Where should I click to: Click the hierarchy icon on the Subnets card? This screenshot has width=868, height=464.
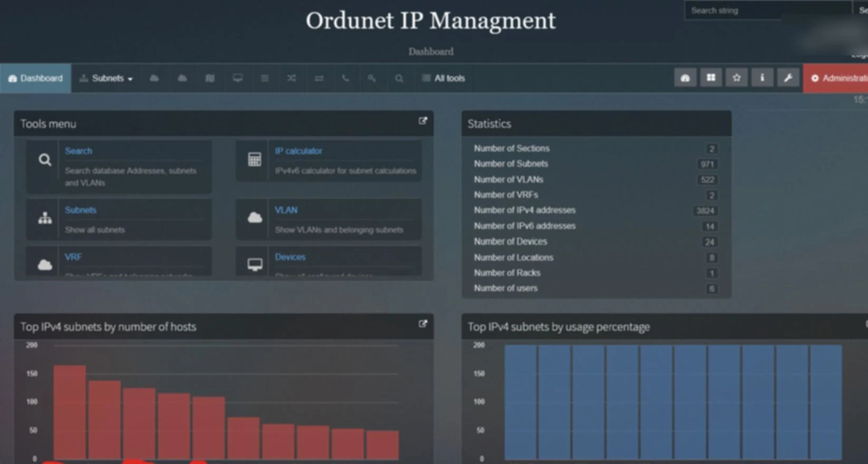[x=45, y=217]
